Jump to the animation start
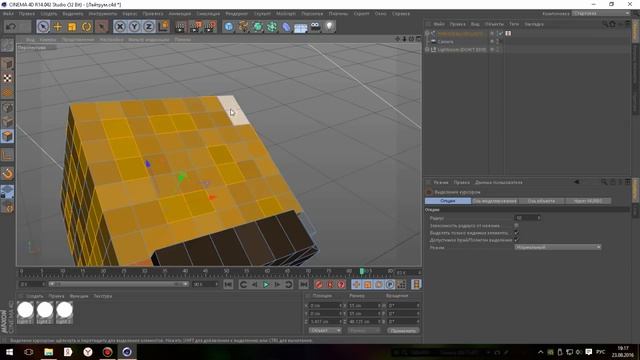The height and width of the screenshot is (360, 640). pyautogui.click(x=228, y=284)
